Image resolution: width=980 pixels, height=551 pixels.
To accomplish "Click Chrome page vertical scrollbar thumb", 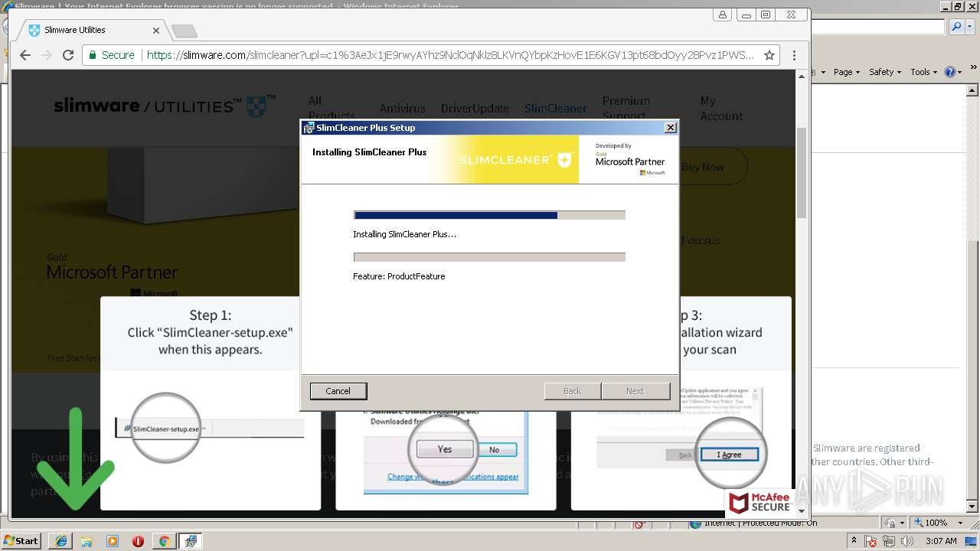I will pos(802,173).
